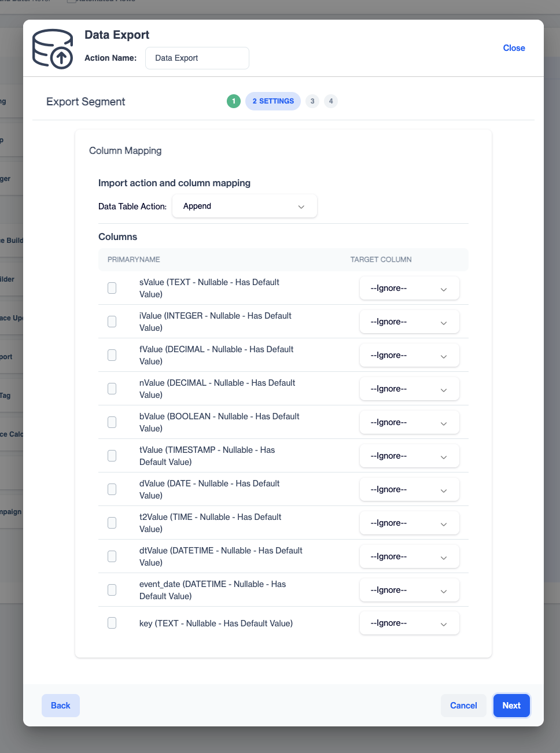Check the sValue column checkbox
The height and width of the screenshot is (753, 560).
pos(112,288)
